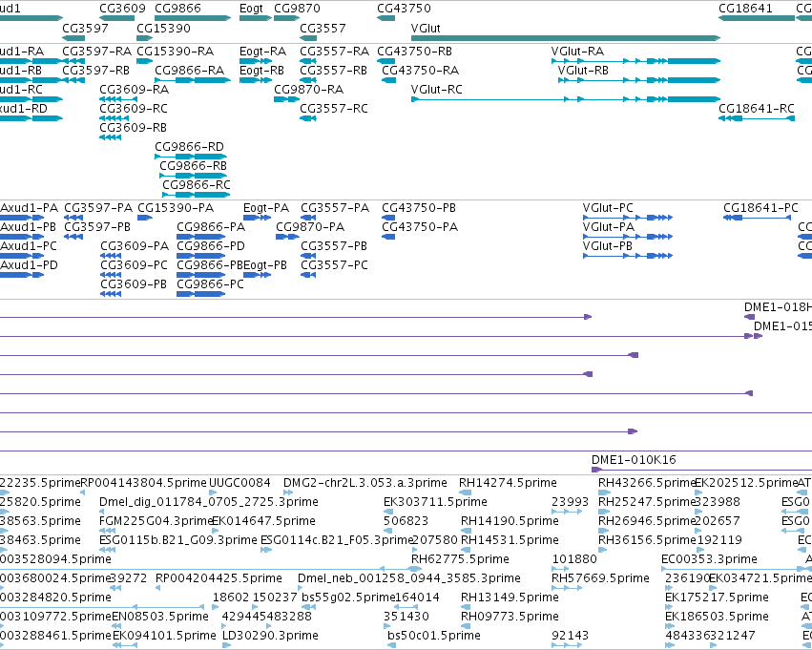
Task: Click the CG9866-RA transcript label
Action: [190, 71]
